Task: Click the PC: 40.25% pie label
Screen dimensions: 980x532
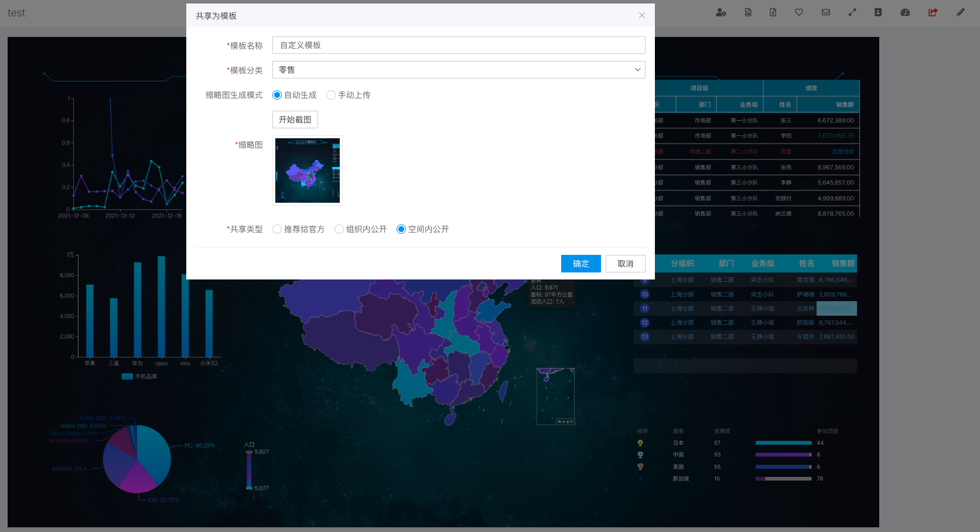Action: click(200, 445)
